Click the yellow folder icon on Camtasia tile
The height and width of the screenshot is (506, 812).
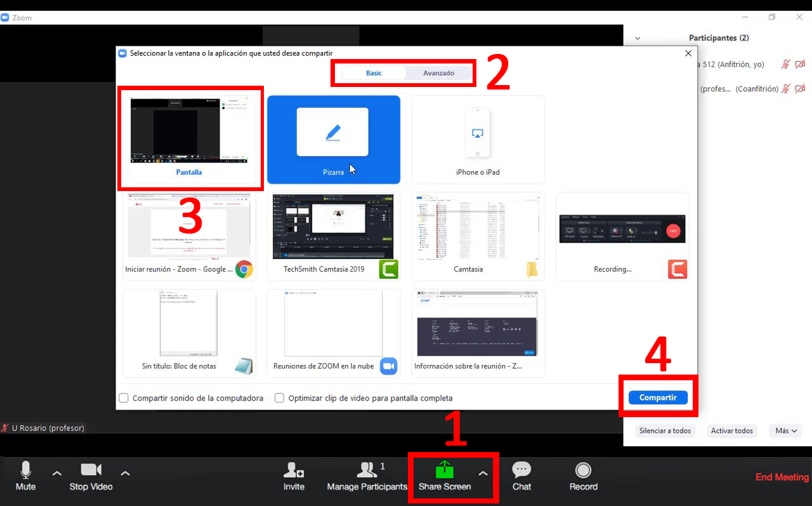tap(532, 270)
